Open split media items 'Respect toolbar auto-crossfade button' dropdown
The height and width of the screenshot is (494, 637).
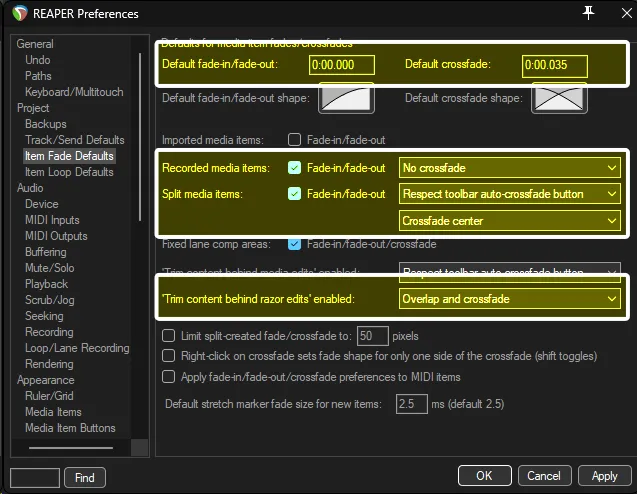click(510, 194)
